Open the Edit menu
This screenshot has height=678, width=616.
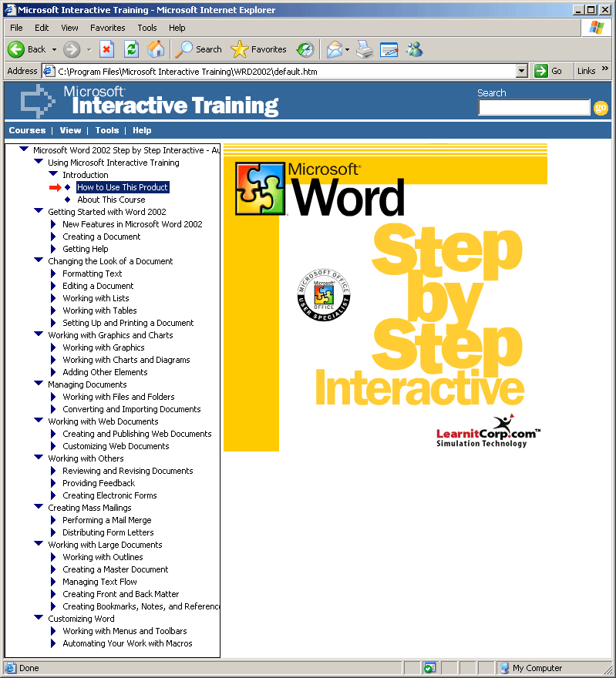(x=42, y=28)
